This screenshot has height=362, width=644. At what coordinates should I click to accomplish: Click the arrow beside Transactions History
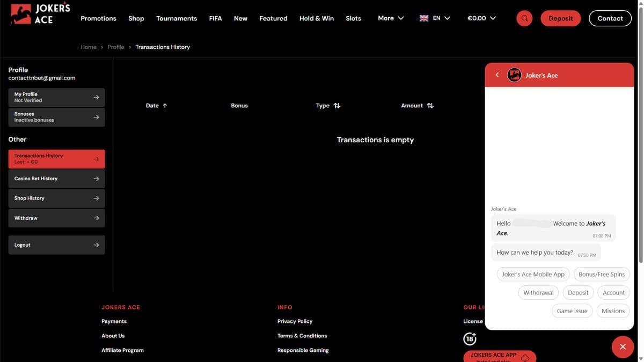click(96, 159)
